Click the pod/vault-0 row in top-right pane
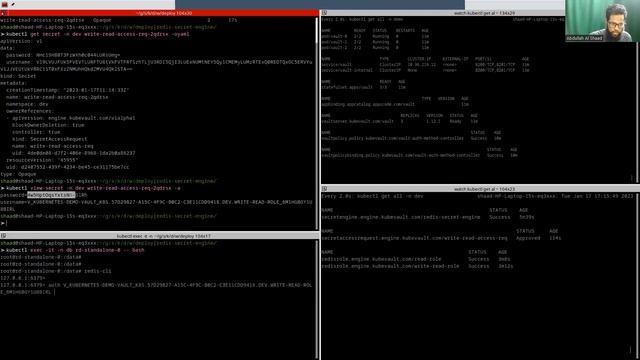This screenshot has width=640, height=360. 375,36
